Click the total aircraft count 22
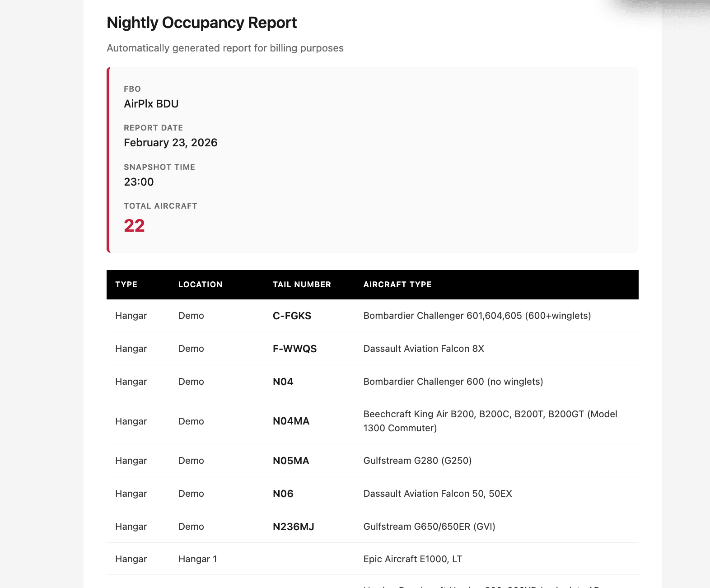The image size is (710, 588). click(x=134, y=225)
